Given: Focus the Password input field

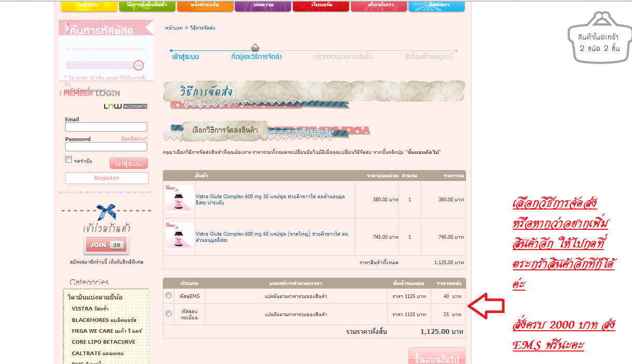Looking at the screenshot, I should (x=106, y=147).
